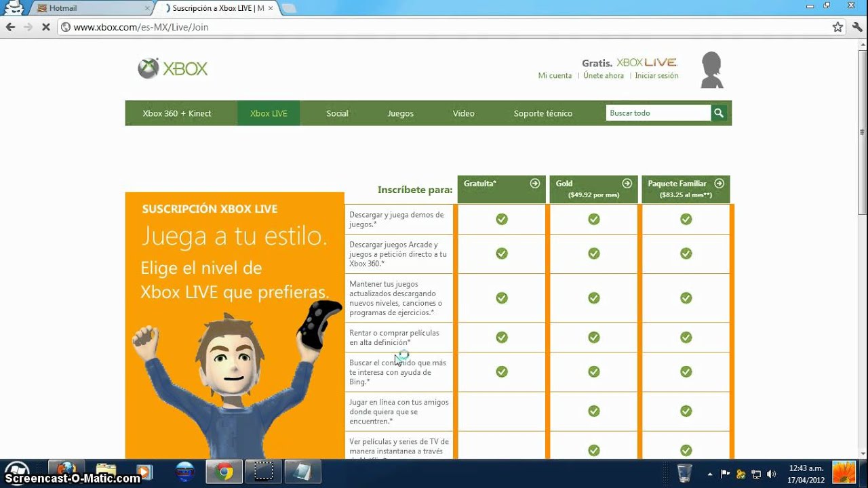Click the browser forward arrow

pyautogui.click(x=28, y=27)
